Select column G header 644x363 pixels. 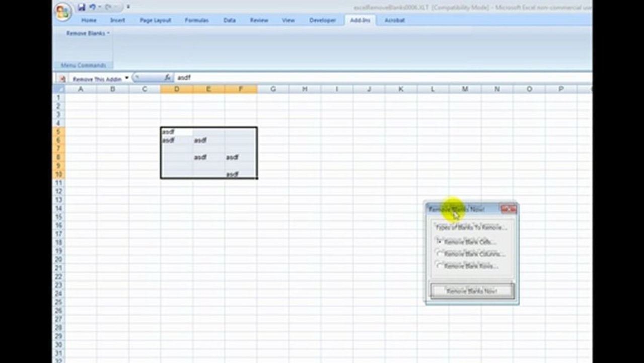273,89
